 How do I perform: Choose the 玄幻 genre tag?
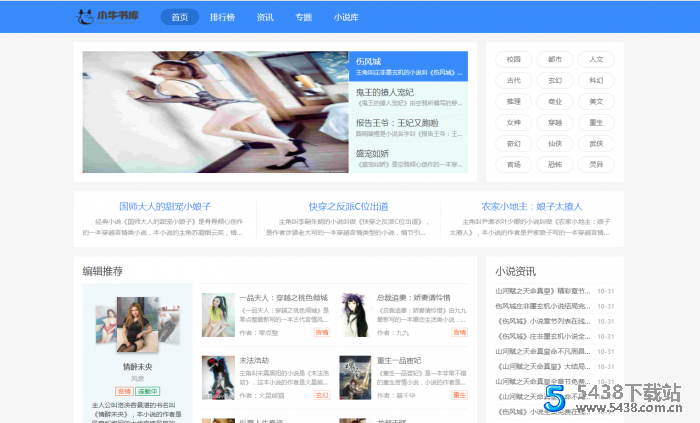555,80
